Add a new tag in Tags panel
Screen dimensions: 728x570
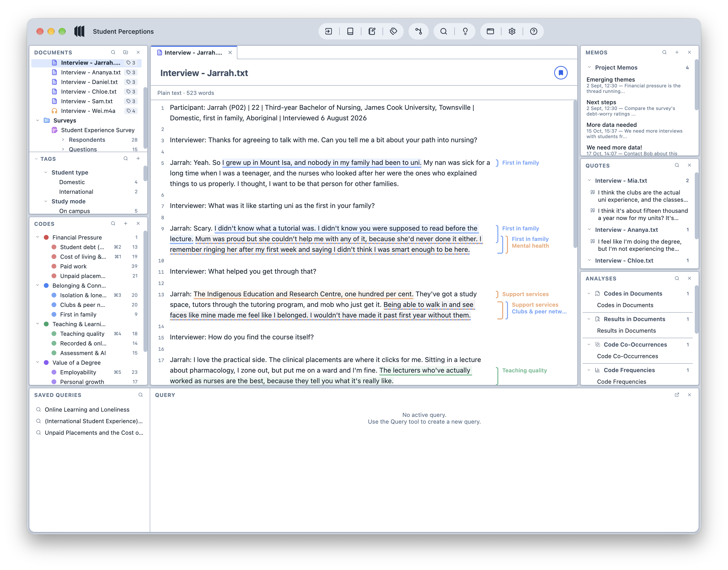point(138,159)
